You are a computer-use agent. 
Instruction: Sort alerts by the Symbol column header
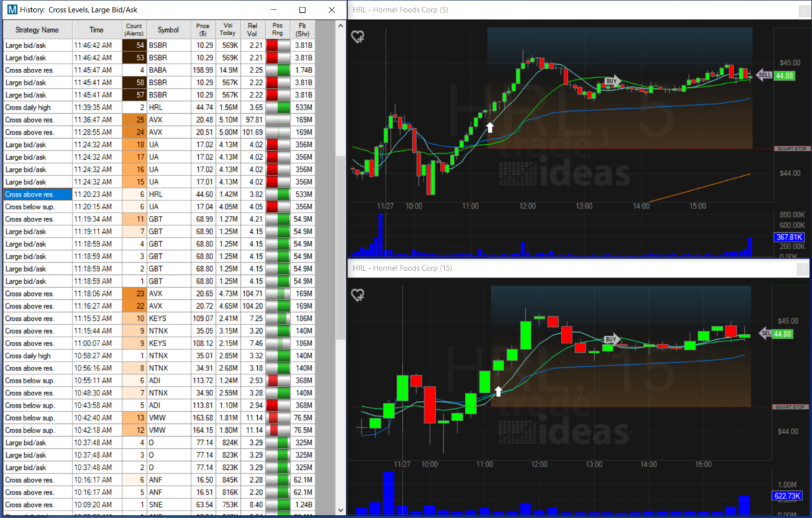pos(168,30)
